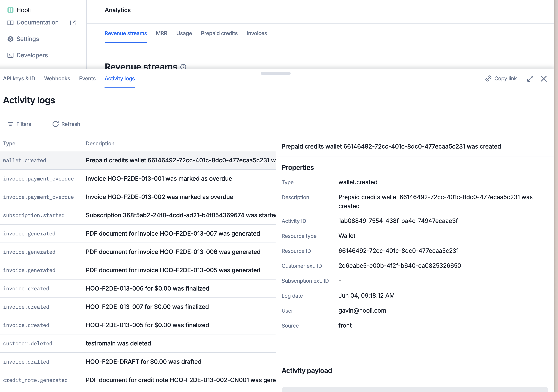Open the Revenue streams tab
Viewport: 558px width, 392px height.
(126, 33)
